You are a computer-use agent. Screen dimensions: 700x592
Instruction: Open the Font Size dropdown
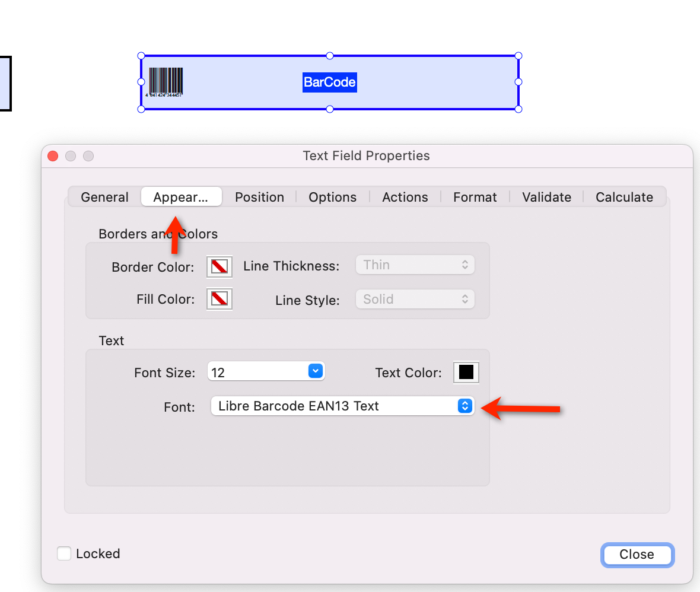point(266,371)
